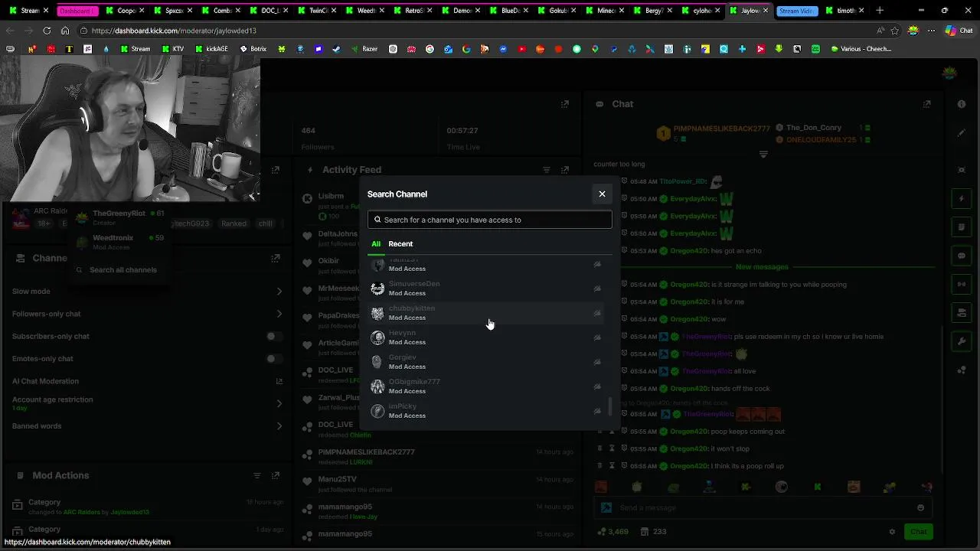Pop out the Activity Feed panel
Image resolution: width=980 pixels, height=551 pixels.
tap(565, 170)
